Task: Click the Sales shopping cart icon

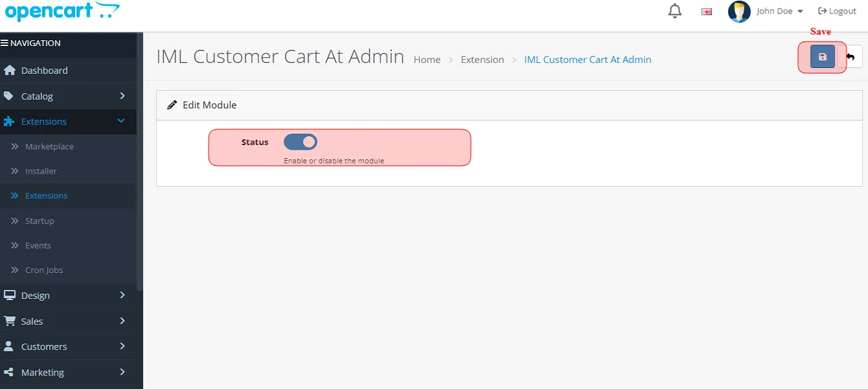Action: tap(9, 321)
